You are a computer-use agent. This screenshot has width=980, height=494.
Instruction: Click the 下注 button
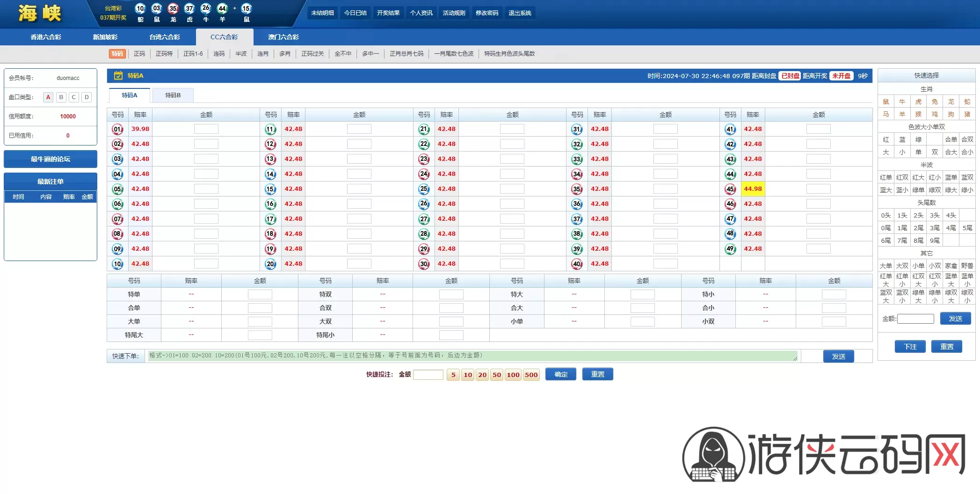910,347
